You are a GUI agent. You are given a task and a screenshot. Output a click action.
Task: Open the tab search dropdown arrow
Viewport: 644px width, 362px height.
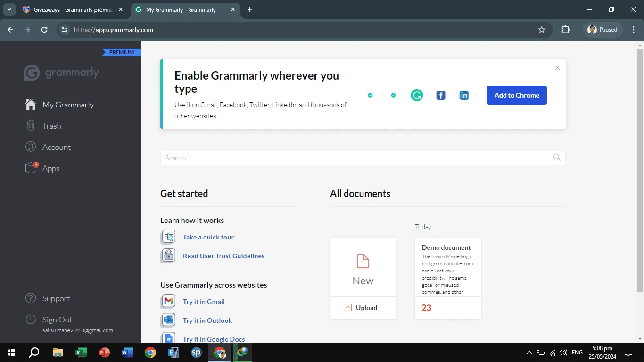tap(9, 9)
